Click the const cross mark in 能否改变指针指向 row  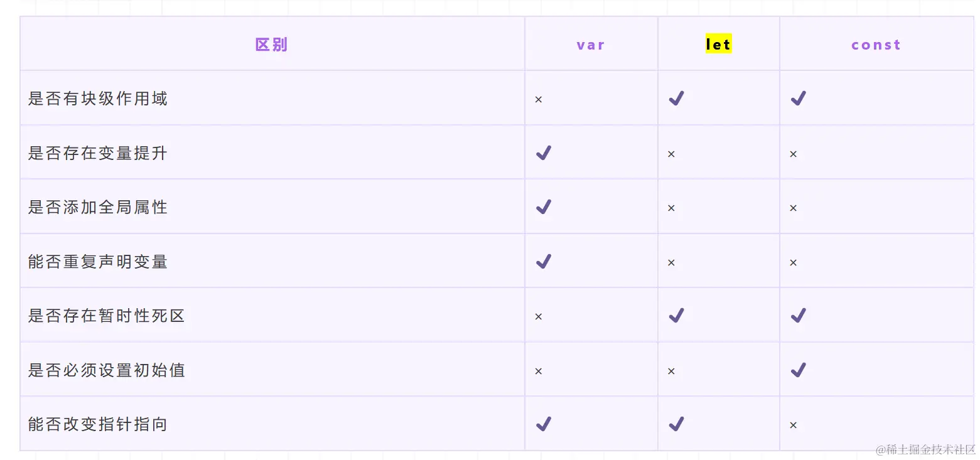[793, 425]
